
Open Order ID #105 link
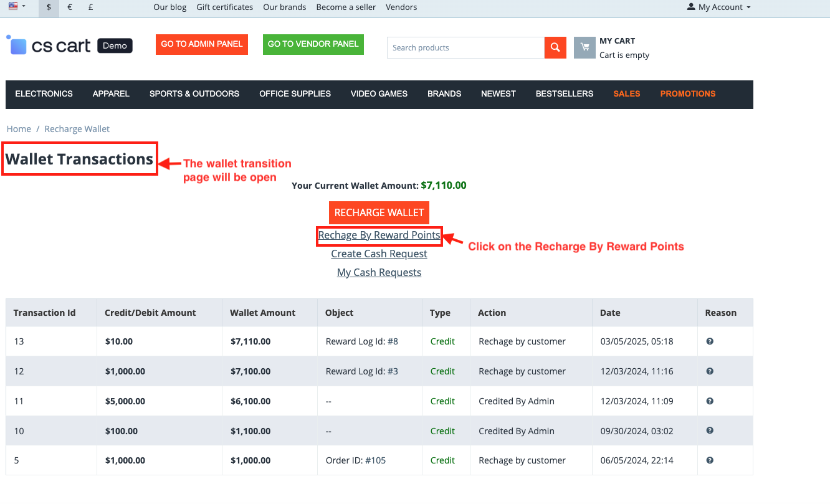coord(375,460)
